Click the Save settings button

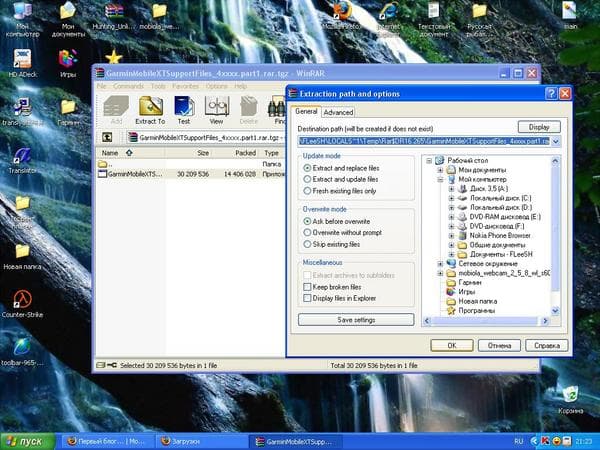(356, 320)
